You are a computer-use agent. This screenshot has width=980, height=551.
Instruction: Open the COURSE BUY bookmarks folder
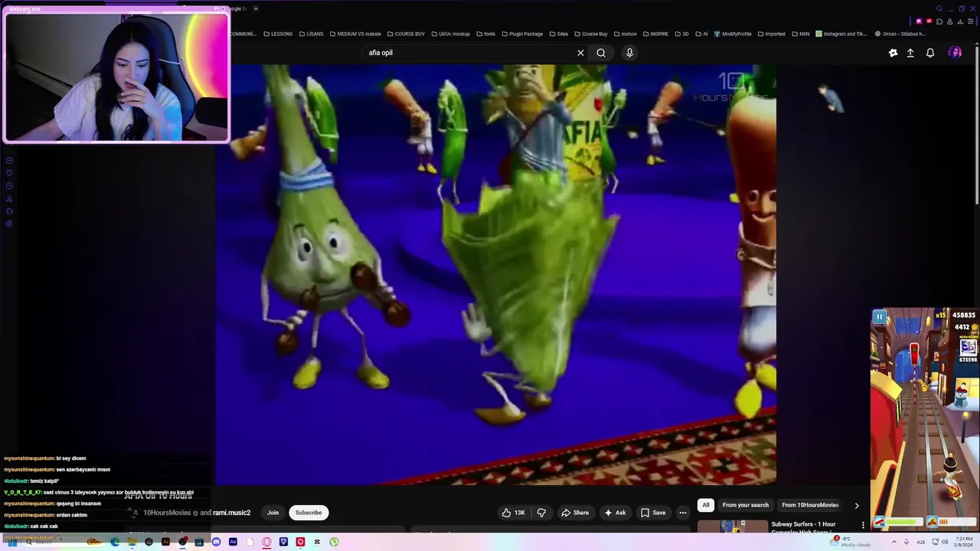click(406, 34)
